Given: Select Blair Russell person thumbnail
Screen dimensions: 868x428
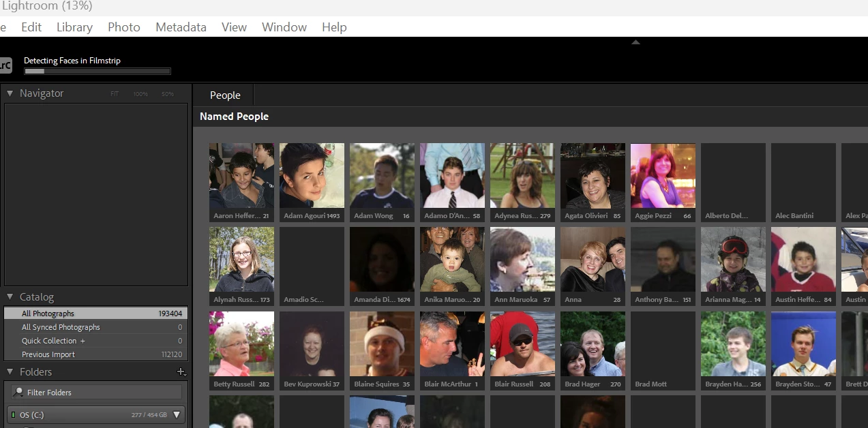Looking at the screenshot, I should pos(522,344).
